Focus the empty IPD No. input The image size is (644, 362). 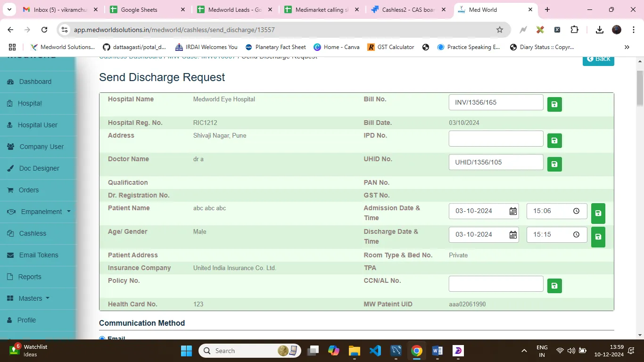click(496, 139)
